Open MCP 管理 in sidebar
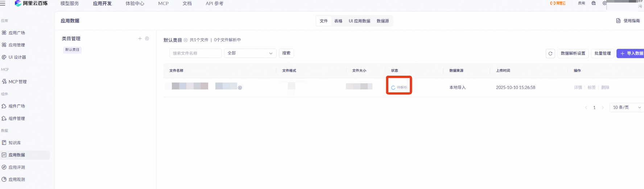Screen dimensions: 644x189 point(17,82)
